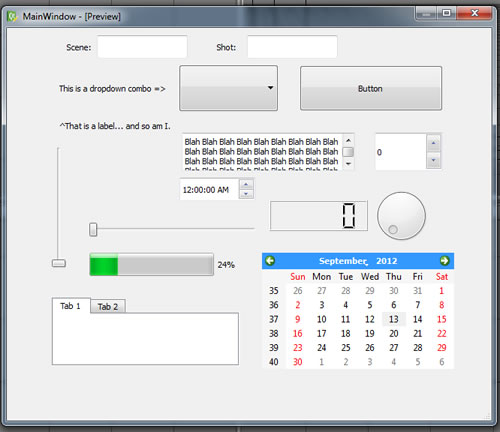Focus the Shot input field
Screen dimensions: 500x432
(x=292, y=47)
